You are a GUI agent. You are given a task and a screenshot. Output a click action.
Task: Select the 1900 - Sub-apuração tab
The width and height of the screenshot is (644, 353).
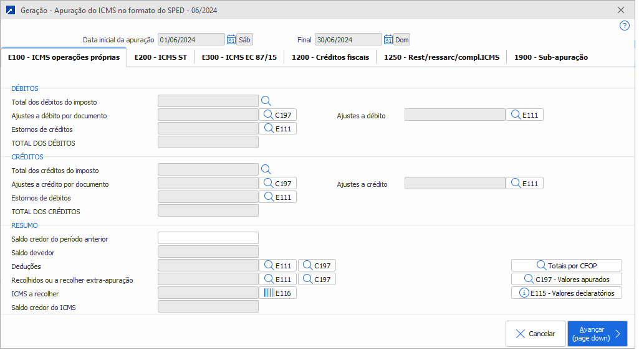550,57
